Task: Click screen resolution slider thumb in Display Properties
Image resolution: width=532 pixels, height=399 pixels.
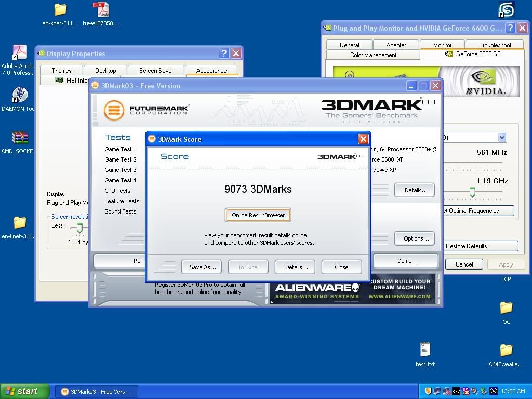Action: coord(79,228)
